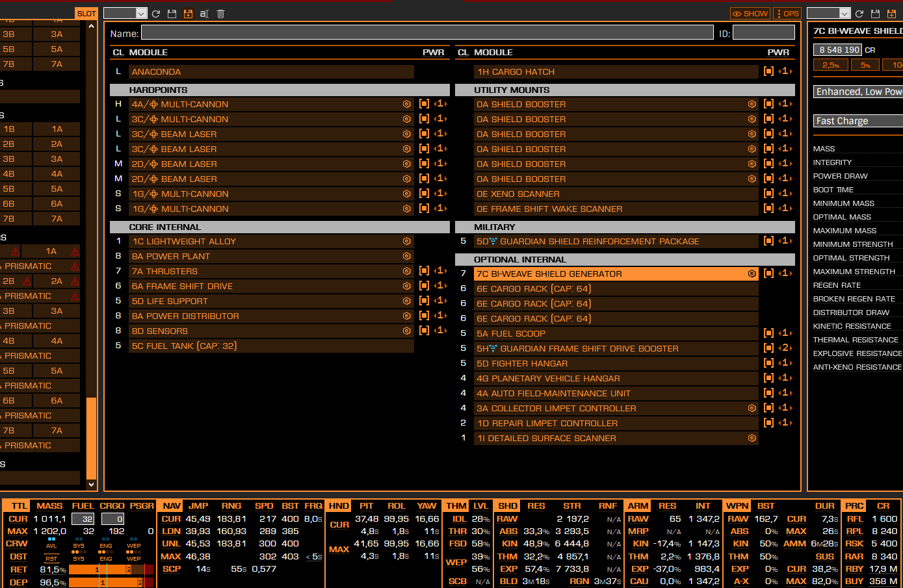Toggle power for 7A Thrusters
Screen dimensions: 903x588
[424, 271]
